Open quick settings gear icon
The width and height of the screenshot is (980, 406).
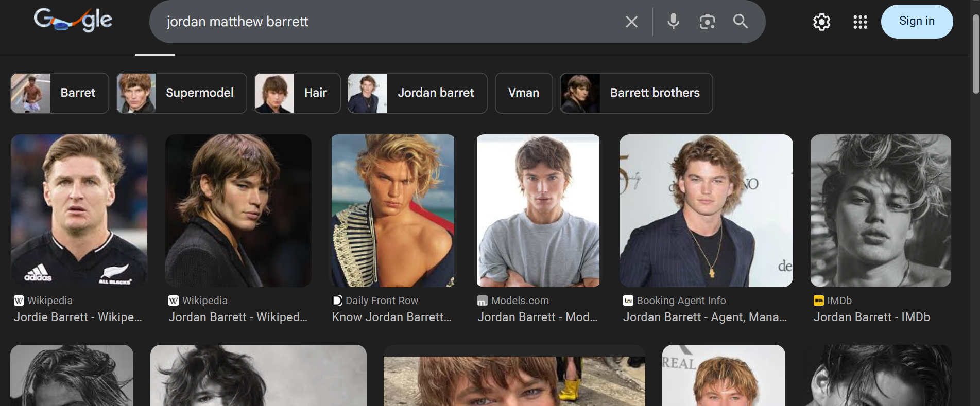pyautogui.click(x=821, y=22)
